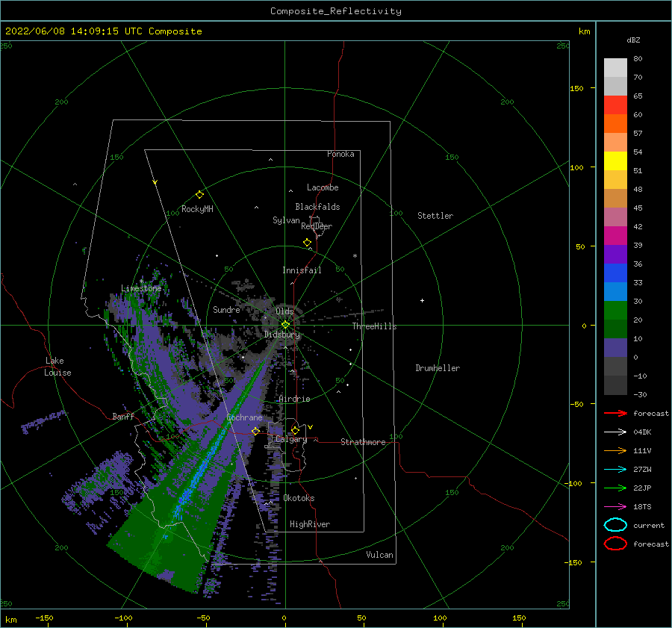Click the 2022/06/08 14:09:15 UTC timestamp
Screen dimensions: 672x628
[x=104, y=31]
